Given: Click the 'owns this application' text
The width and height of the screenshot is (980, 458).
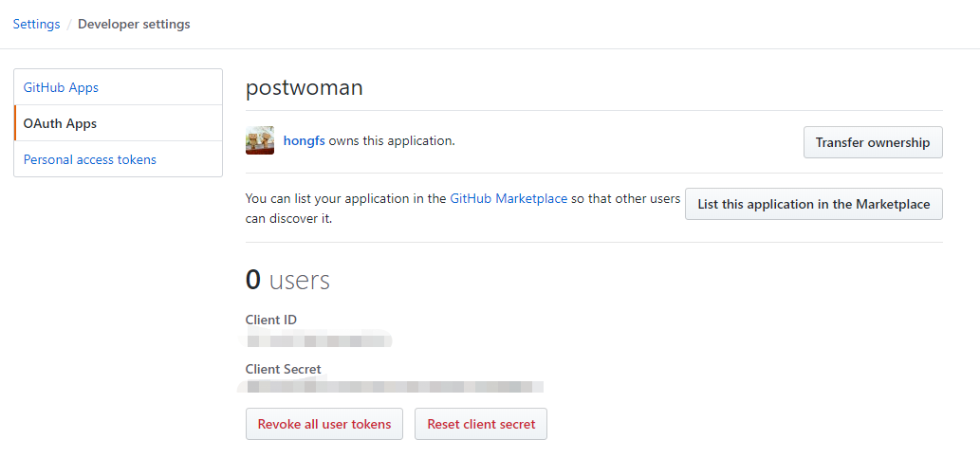Looking at the screenshot, I should pyautogui.click(x=392, y=141).
